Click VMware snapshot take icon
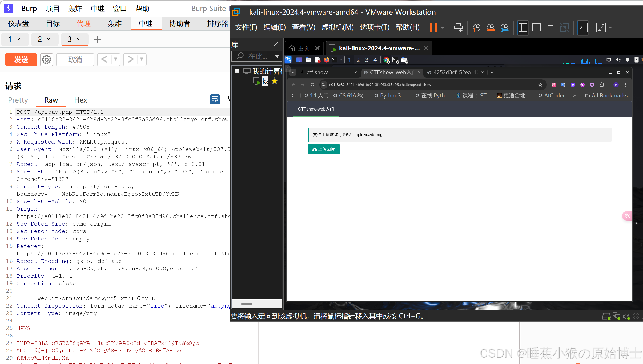Viewport: 643px width, 364px height. [x=476, y=28]
